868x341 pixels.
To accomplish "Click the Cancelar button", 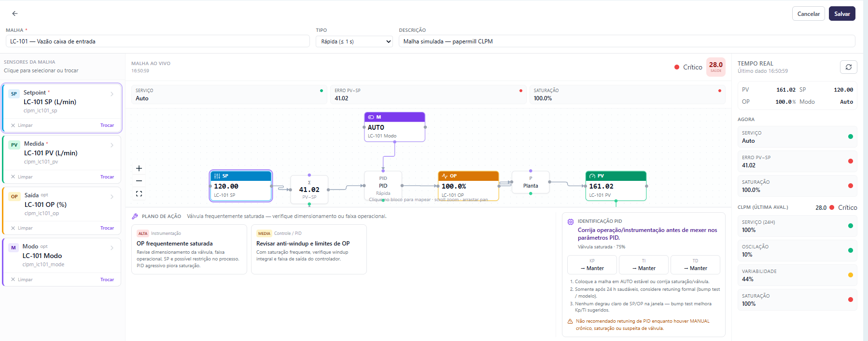I will [x=809, y=14].
